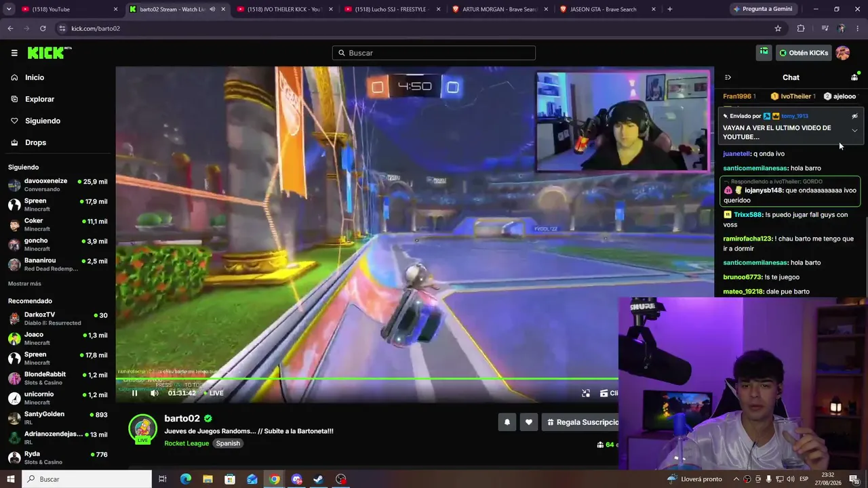Hide the pinned chat message

[854, 116]
